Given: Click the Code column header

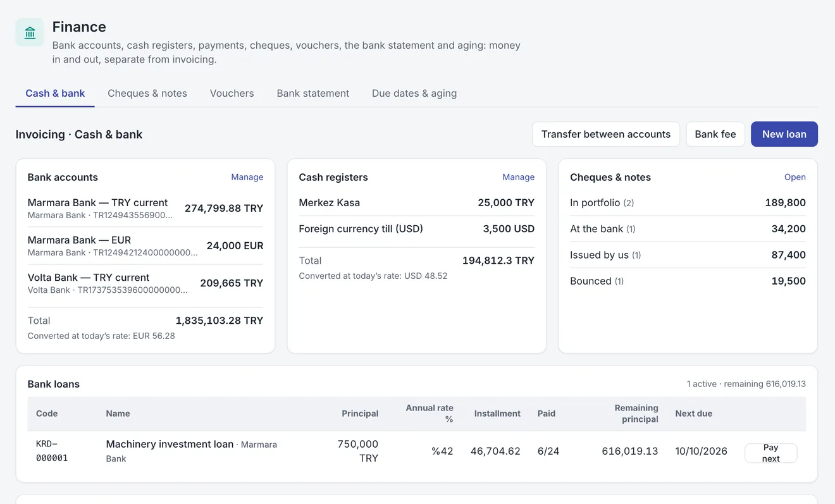Looking at the screenshot, I should pyautogui.click(x=47, y=414).
